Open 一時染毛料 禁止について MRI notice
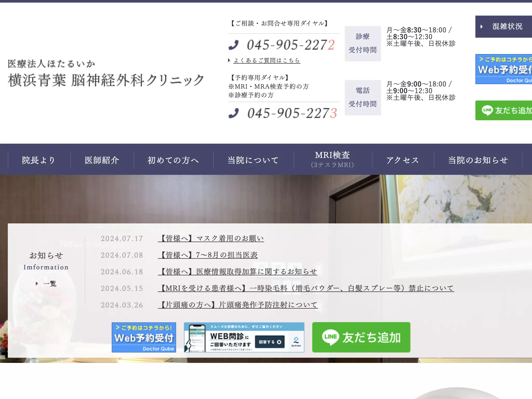This screenshot has height=399, width=532. [x=306, y=288]
